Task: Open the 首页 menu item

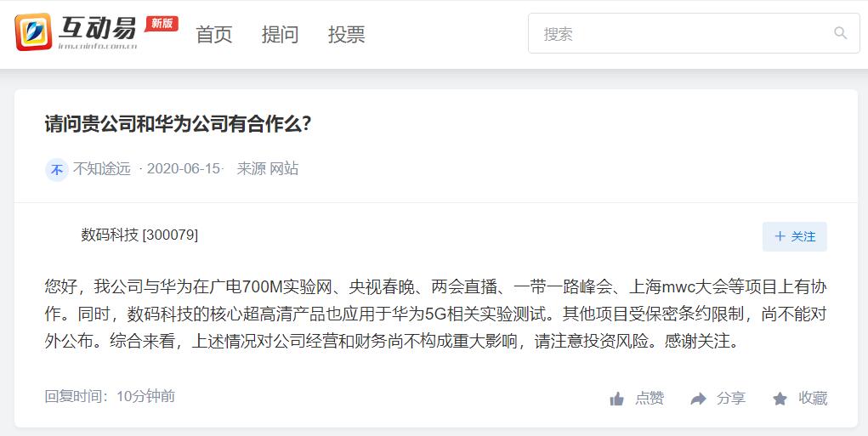Action: pyautogui.click(x=213, y=34)
